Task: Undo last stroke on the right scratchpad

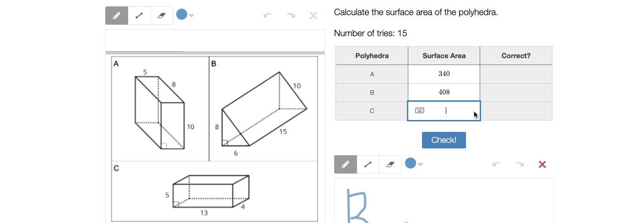Action: click(x=497, y=164)
